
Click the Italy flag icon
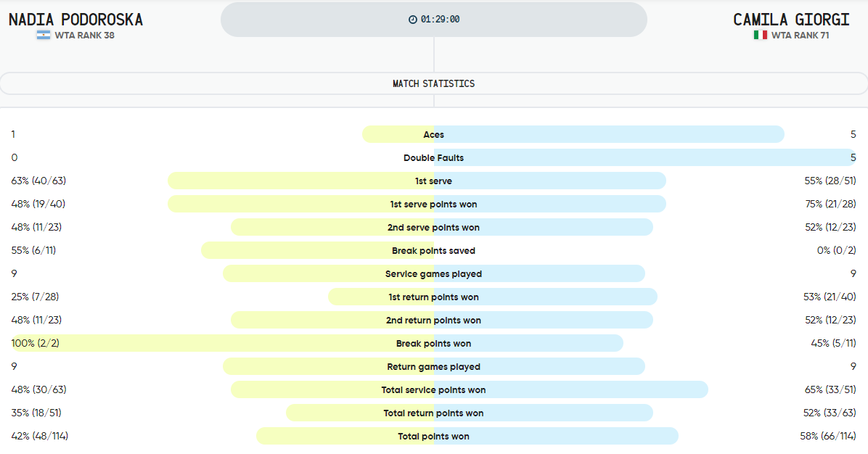coord(760,36)
